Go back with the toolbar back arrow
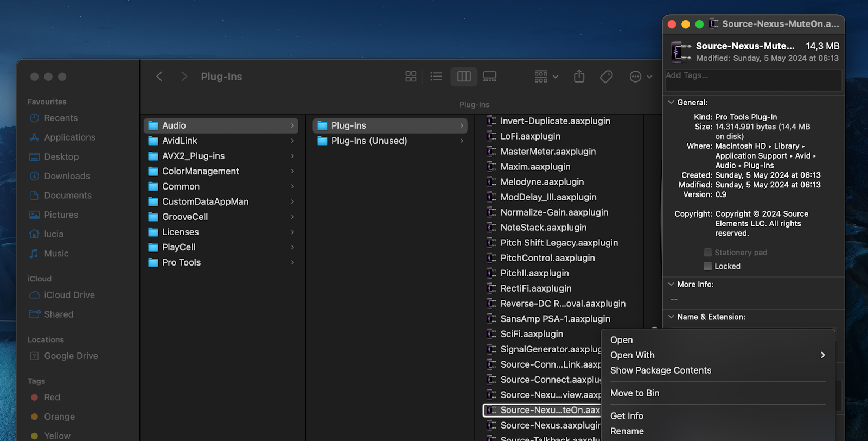Screen dimensions: 868x441 (159, 77)
